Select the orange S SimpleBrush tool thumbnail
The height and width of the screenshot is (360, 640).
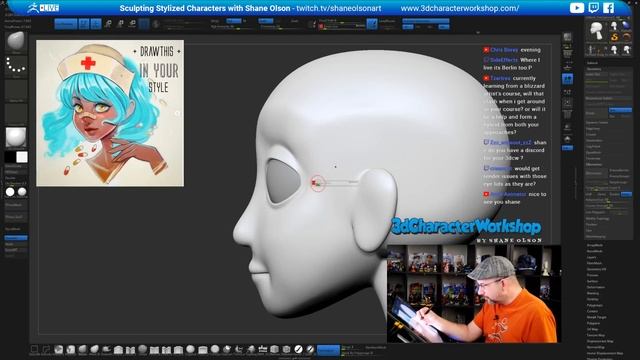click(x=614, y=38)
